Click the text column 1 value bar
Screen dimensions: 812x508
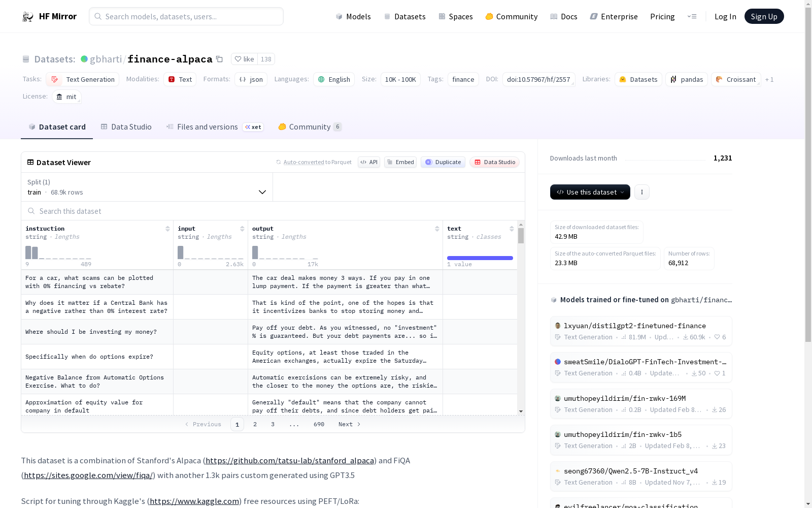pos(480,258)
